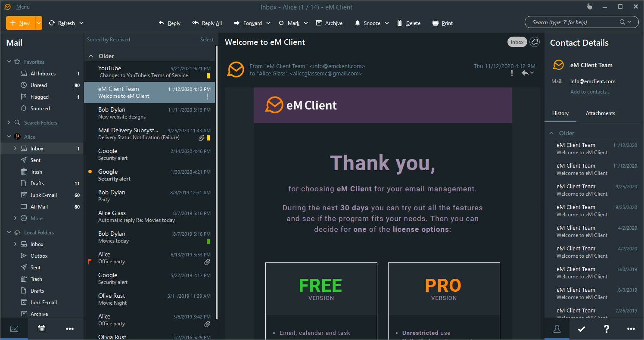Click the add tag icon beside Inbox label
Screen dimensions: 644x340
click(x=535, y=42)
